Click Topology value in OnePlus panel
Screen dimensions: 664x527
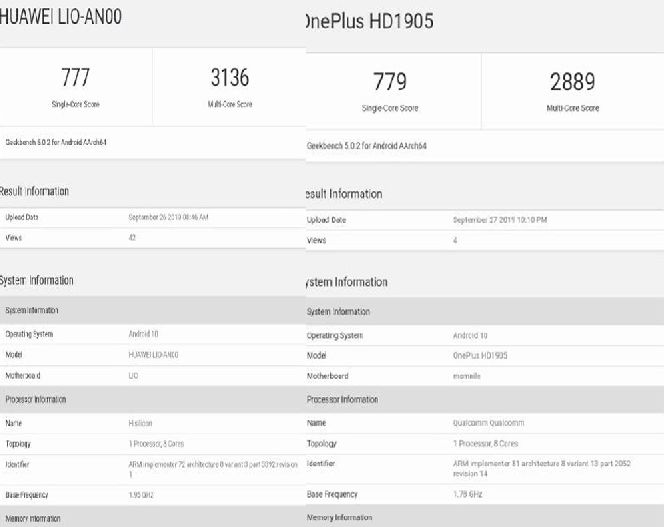click(485, 444)
